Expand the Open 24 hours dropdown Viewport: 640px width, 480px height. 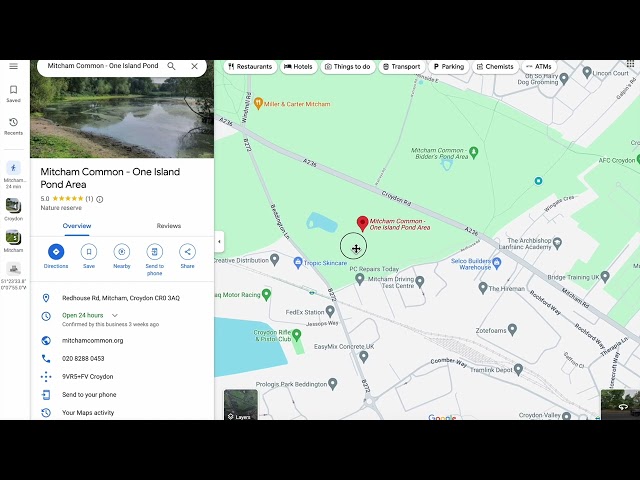point(115,316)
